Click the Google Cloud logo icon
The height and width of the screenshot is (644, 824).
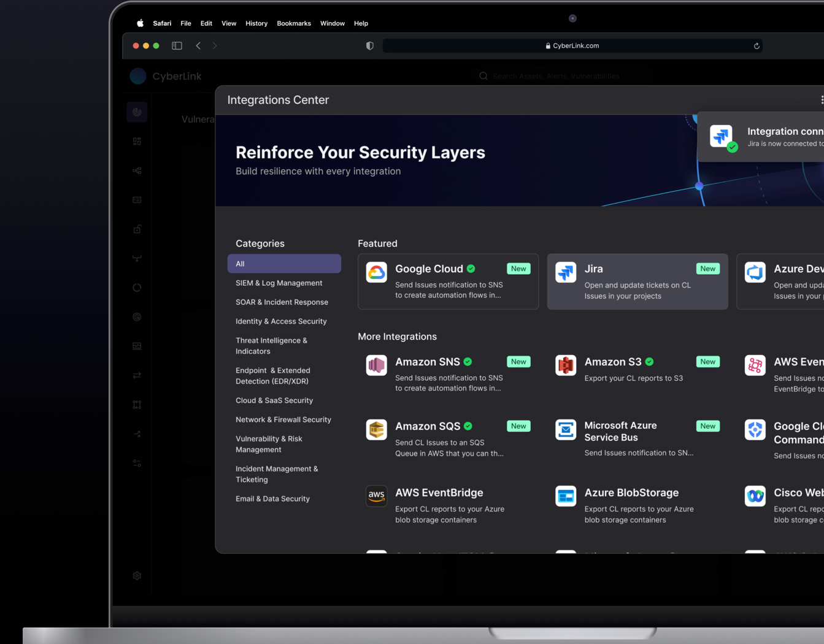377,272
